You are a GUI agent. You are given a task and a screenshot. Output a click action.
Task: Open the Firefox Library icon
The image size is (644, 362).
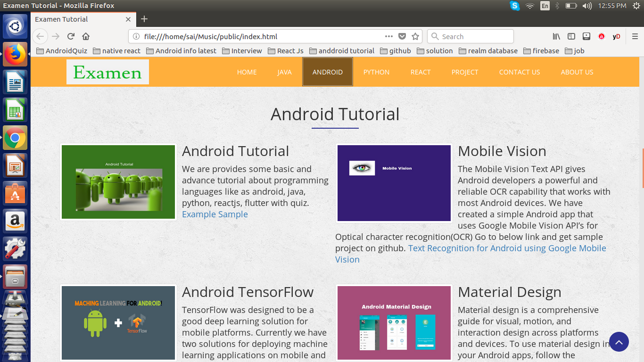556,36
